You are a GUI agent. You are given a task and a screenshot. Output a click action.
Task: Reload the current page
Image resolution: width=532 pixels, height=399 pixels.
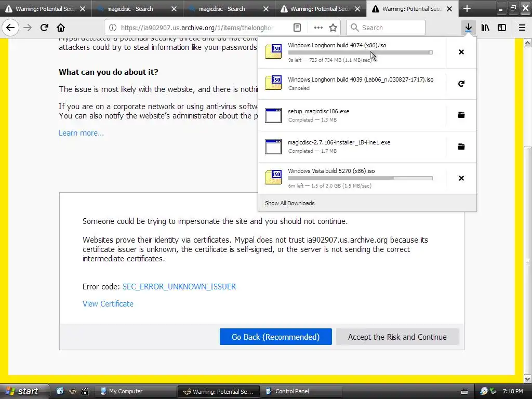coord(44,28)
